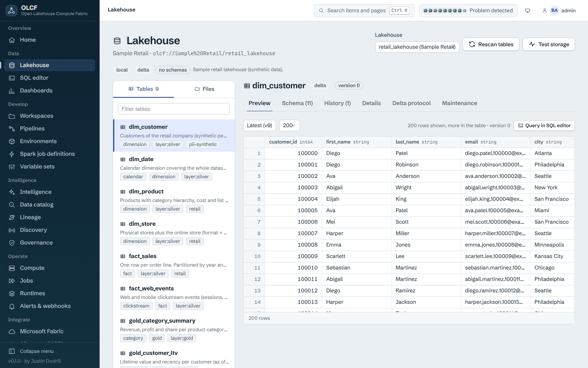This screenshot has width=588, height=368.
Task: Open Governance shield item
Action: coord(49,242)
